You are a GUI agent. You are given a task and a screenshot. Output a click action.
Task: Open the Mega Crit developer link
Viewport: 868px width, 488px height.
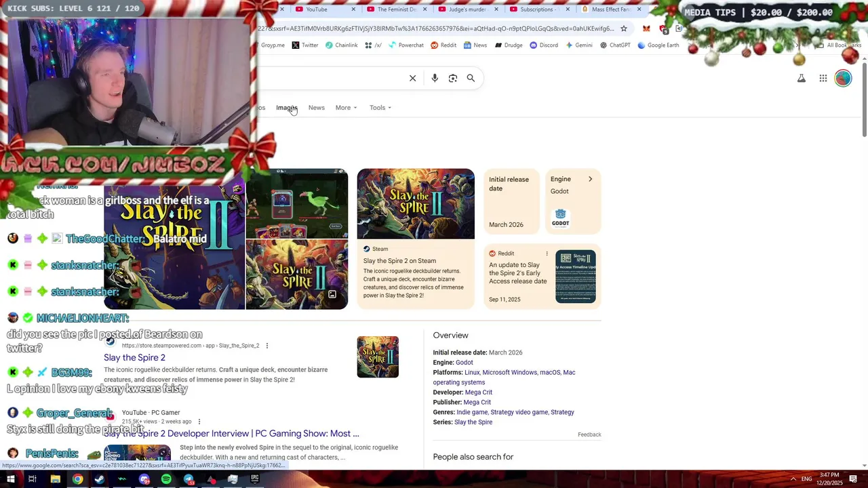[479, 392]
